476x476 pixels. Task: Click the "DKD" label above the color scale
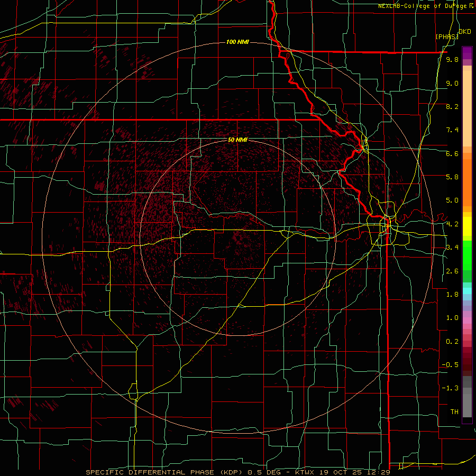tap(465, 32)
